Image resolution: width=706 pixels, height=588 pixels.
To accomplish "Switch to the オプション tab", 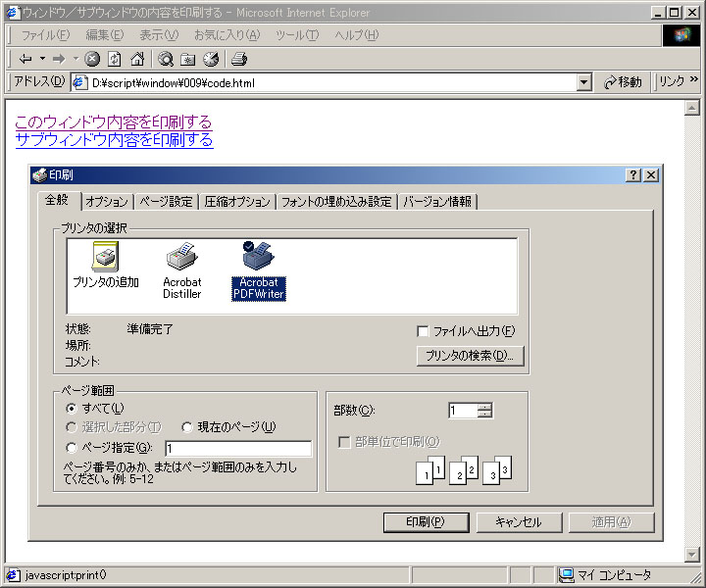I will 107,202.
